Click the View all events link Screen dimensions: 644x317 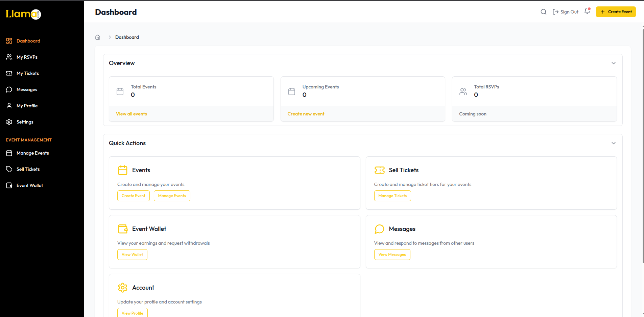(x=131, y=114)
